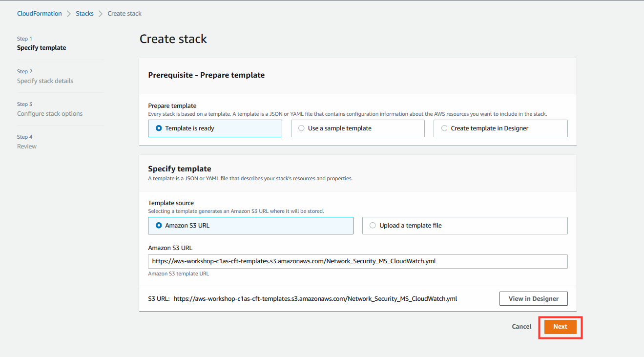Proceed with the orange Next button
This screenshot has height=357, width=644.
tap(561, 327)
